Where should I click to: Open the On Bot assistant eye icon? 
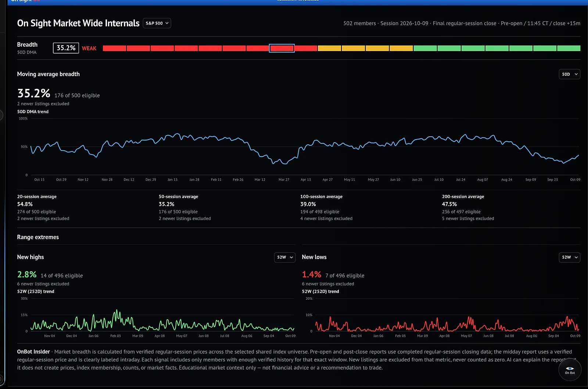[x=570, y=370]
